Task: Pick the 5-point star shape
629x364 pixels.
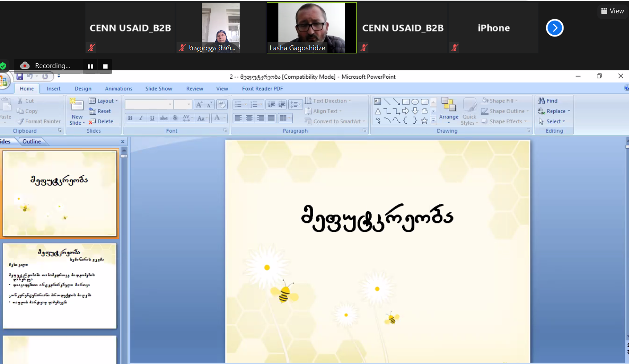Action: [424, 120]
